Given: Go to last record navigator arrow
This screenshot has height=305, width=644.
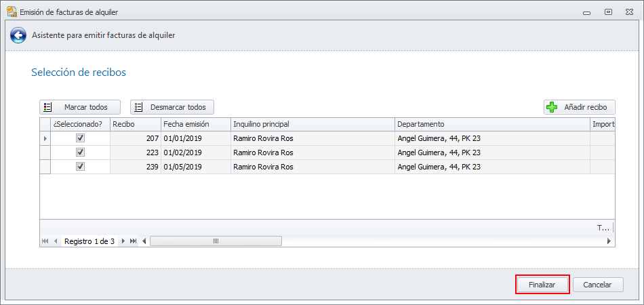Looking at the screenshot, I should click(x=133, y=241).
